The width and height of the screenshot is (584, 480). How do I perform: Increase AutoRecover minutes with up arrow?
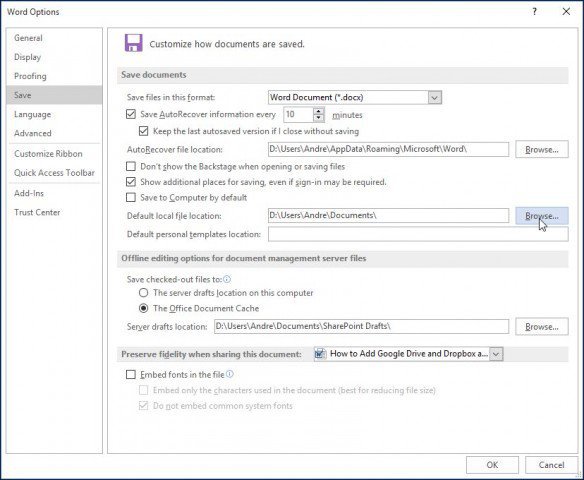pos(318,111)
